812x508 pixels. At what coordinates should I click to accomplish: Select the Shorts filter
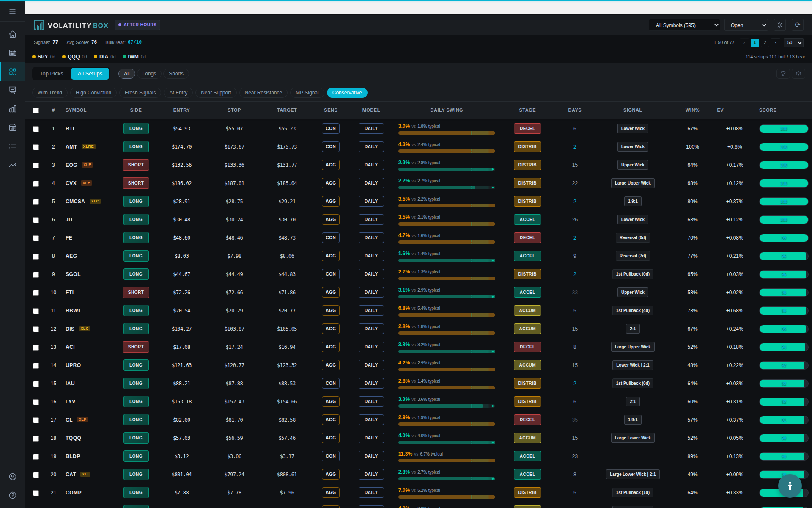[x=176, y=74]
